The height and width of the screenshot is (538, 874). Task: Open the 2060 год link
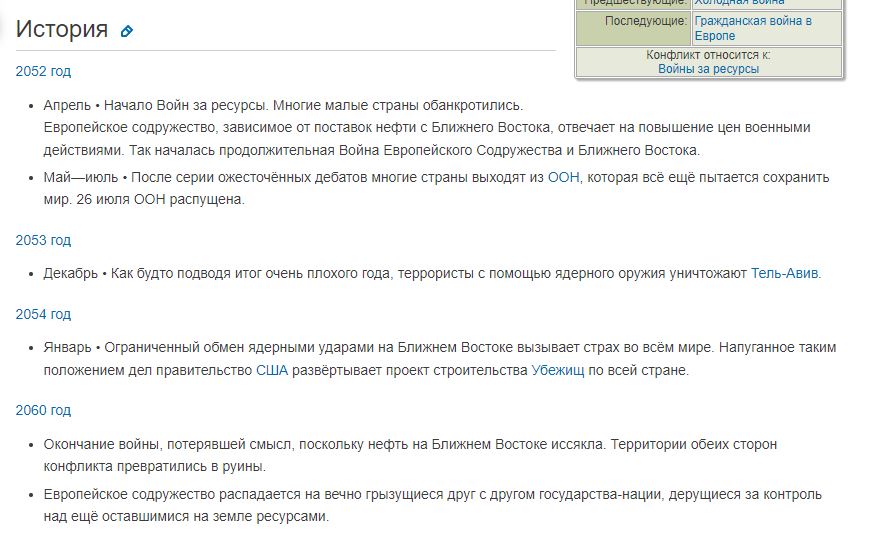coord(43,410)
